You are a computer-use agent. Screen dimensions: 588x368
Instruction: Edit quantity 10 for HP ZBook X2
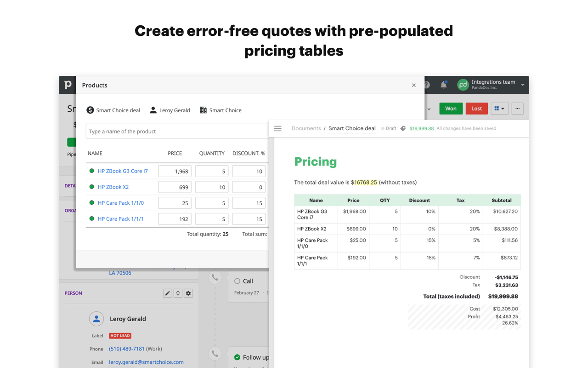tap(212, 187)
